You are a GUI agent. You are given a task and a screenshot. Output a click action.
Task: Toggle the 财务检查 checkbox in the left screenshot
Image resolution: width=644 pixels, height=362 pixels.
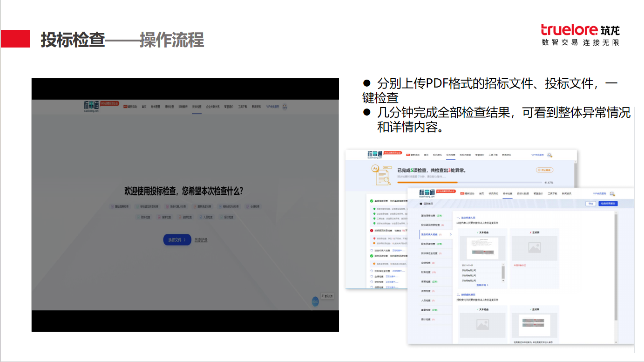pyautogui.click(x=138, y=217)
